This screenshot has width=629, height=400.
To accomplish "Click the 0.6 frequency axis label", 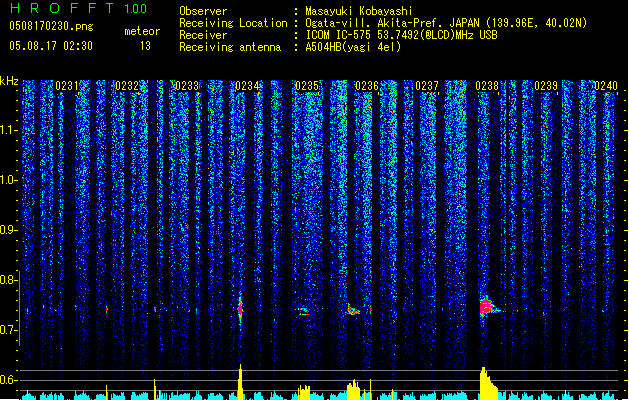I will (9, 380).
